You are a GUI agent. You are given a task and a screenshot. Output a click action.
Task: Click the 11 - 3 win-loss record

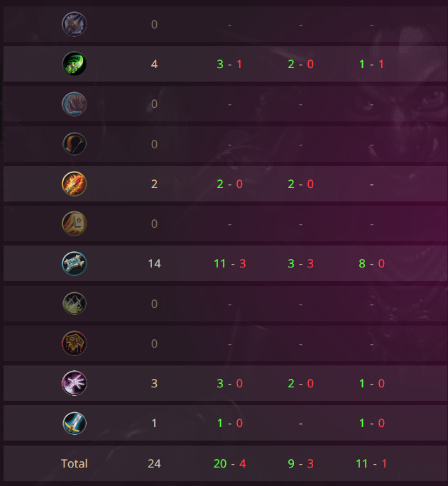point(229,263)
